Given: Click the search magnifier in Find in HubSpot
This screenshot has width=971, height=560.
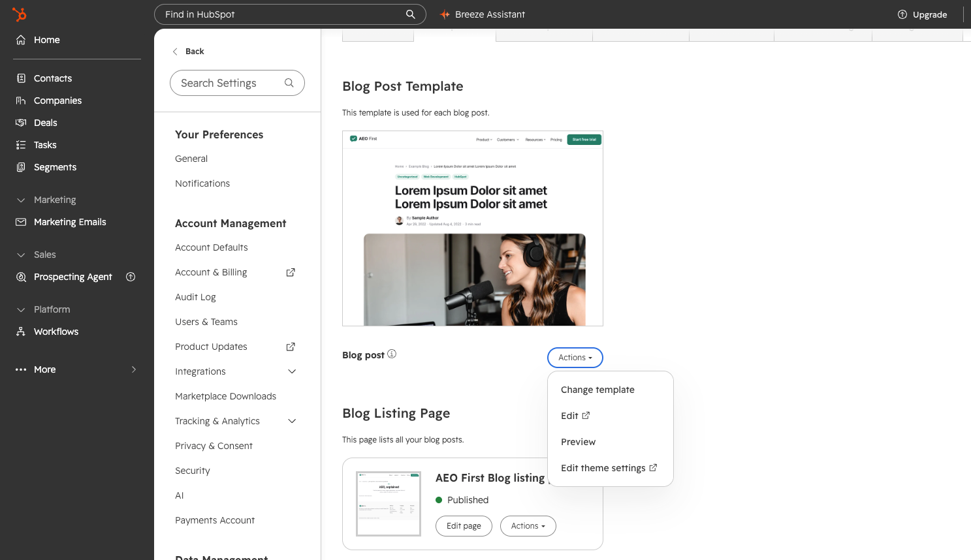Looking at the screenshot, I should pos(411,14).
